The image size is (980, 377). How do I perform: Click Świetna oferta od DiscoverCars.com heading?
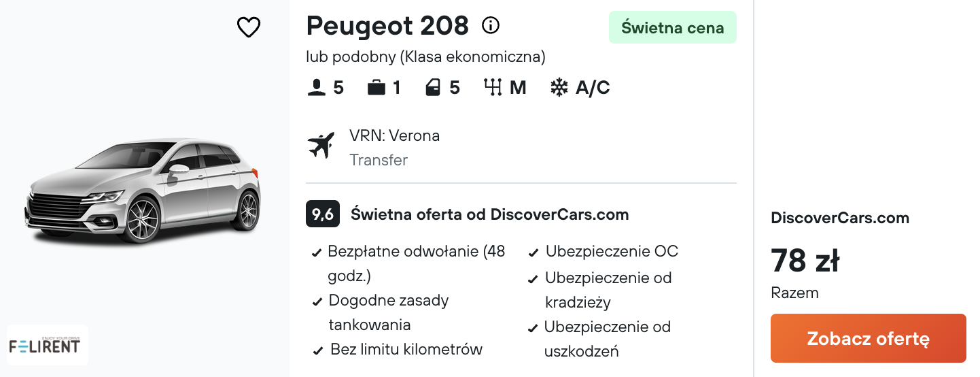pyautogui.click(x=489, y=214)
